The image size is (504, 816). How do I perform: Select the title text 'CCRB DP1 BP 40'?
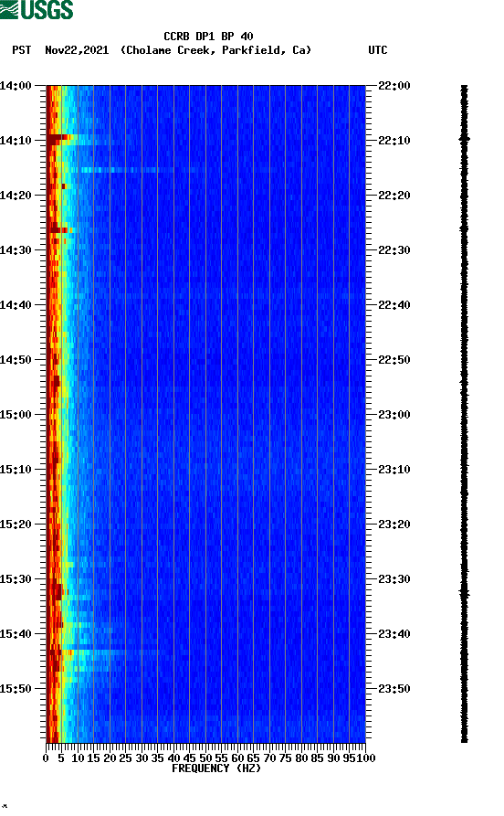208,37
